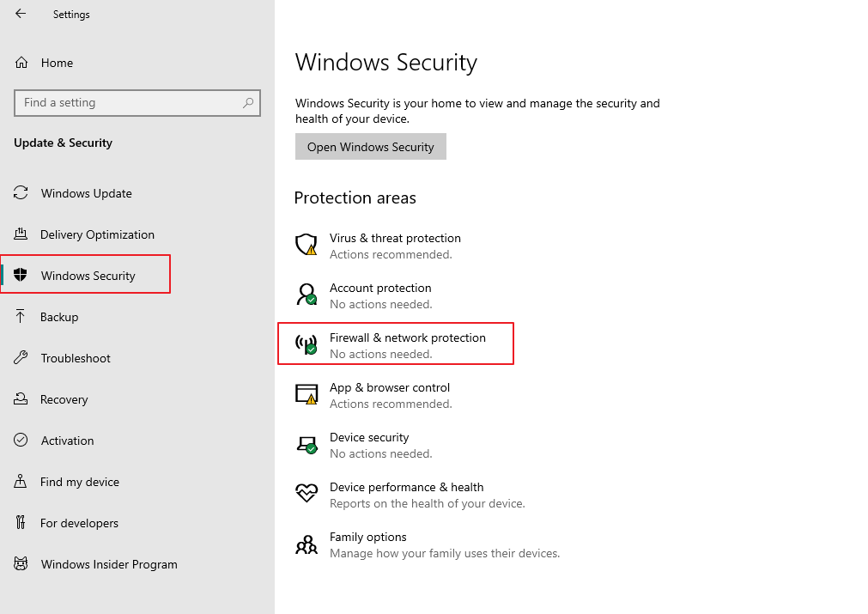Click the Device security laptop icon

306,444
